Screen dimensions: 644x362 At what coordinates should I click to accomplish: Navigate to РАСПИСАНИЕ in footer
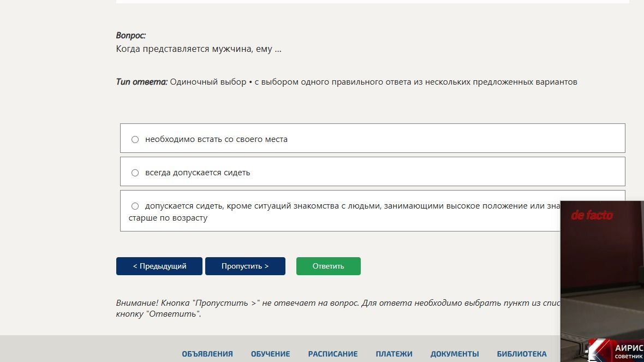(x=333, y=354)
